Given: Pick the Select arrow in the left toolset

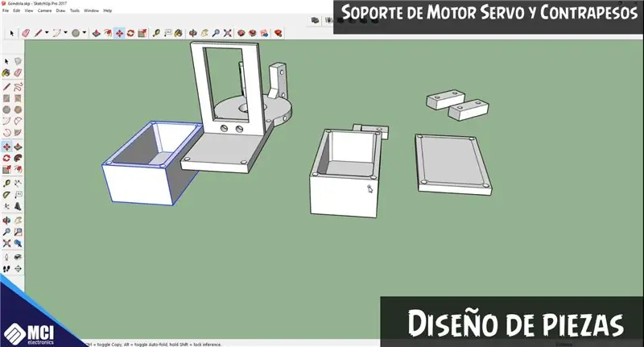Looking at the screenshot, I should point(6,62).
